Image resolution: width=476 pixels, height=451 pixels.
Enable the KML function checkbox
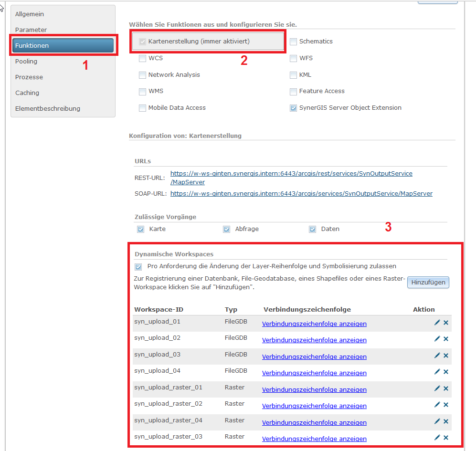(293, 75)
